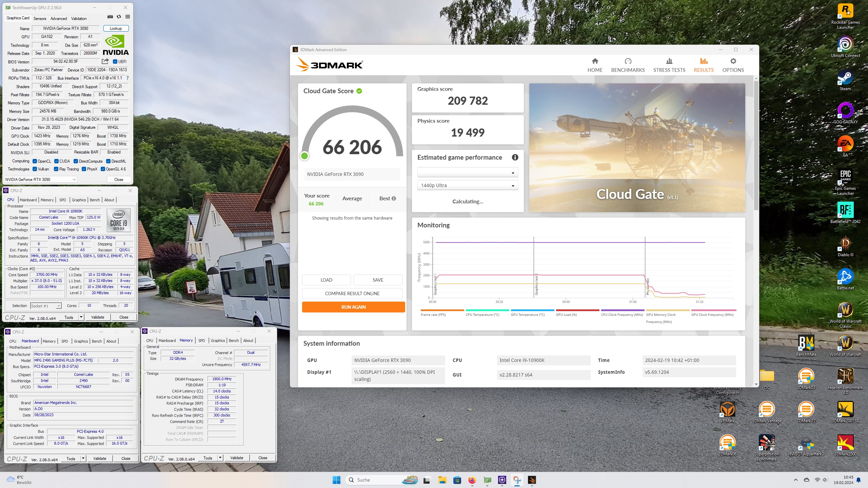Click the GPU-Z refresh icon
The image size is (868, 488).
119,17
